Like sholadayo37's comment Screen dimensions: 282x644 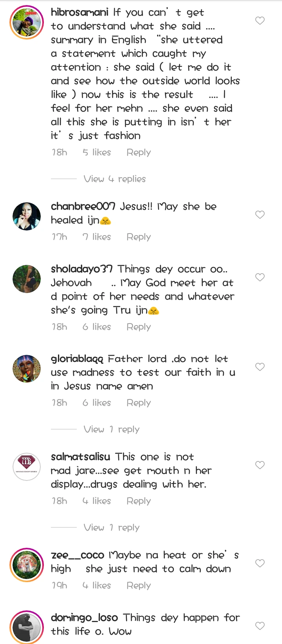point(260,277)
